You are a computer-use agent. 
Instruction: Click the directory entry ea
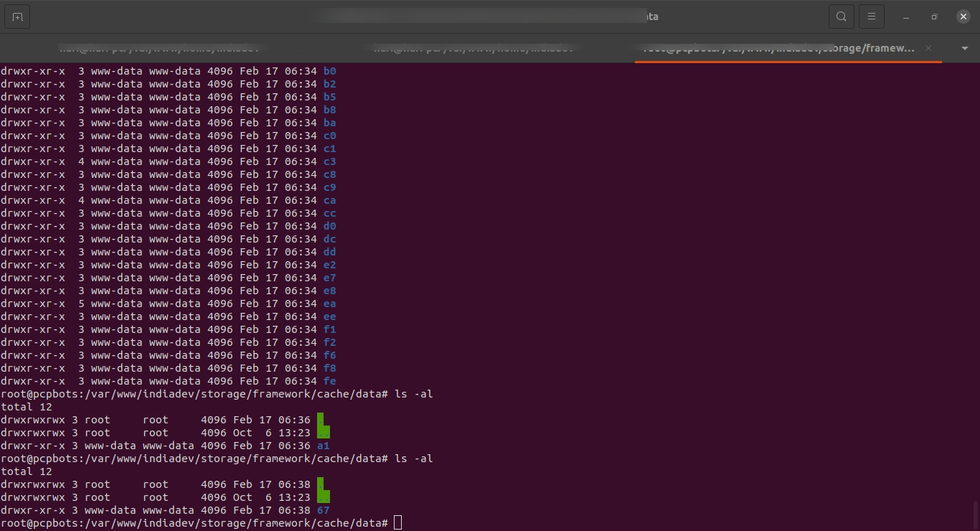coord(329,304)
